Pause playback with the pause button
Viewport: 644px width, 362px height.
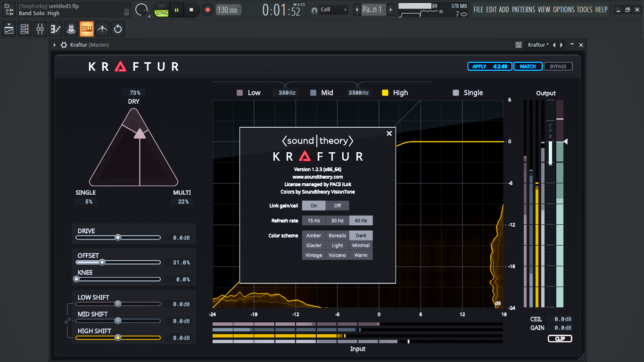coord(177,9)
